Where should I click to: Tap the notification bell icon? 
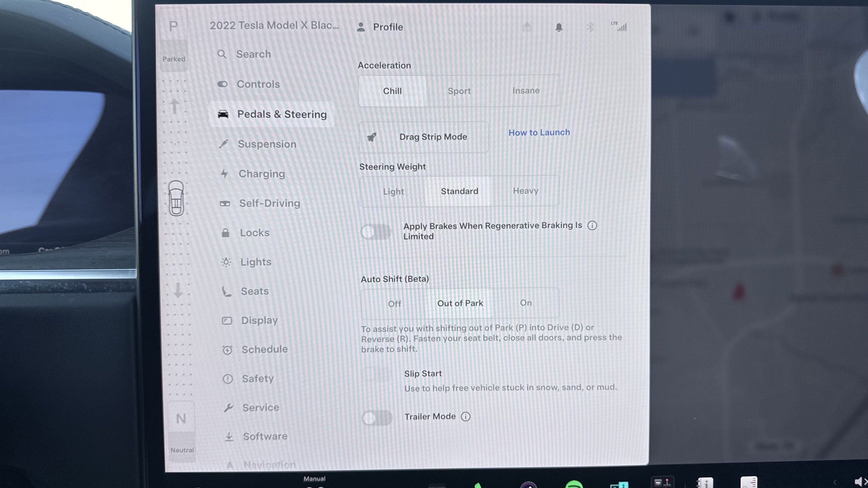(x=559, y=27)
